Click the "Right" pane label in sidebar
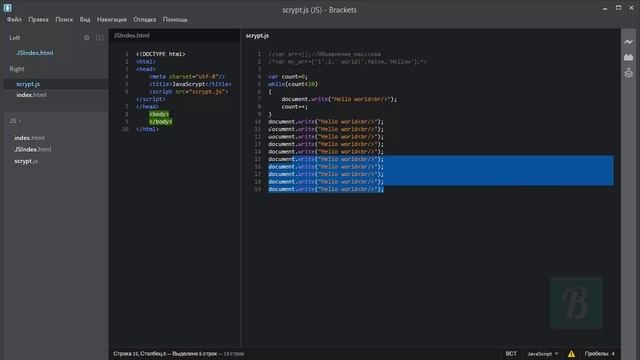This screenshot has height=360, width=640. (17, 69)
